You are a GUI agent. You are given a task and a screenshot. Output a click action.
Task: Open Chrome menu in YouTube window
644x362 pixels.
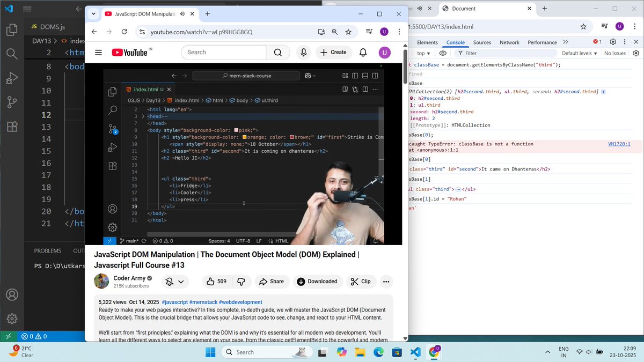coord(399,32)
